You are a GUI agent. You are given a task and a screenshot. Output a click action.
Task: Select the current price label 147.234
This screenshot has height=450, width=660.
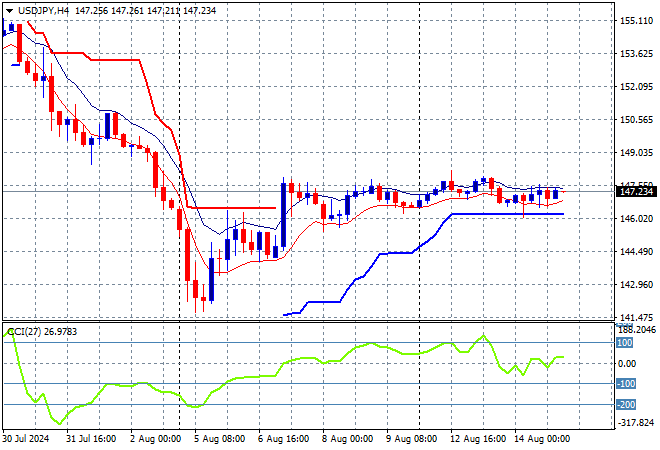click(636, 192)
